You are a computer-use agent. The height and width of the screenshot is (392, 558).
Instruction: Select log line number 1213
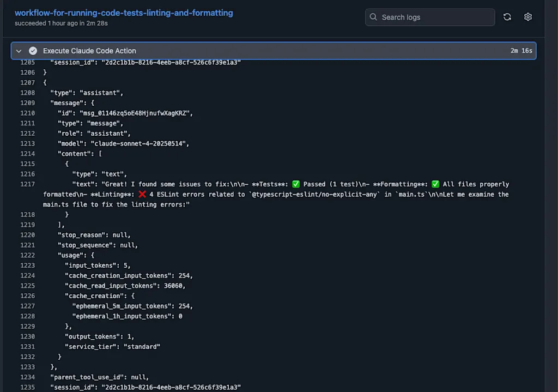click(27, 143)
